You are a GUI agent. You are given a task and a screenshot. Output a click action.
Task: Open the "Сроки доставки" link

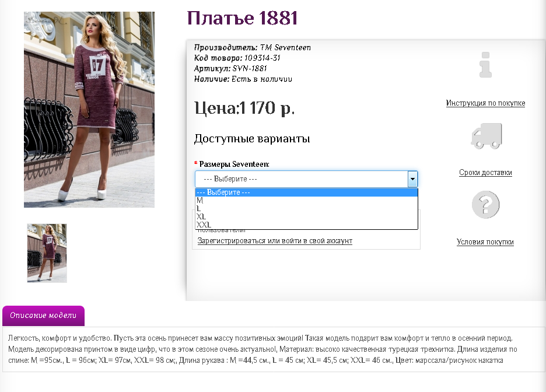[x=485, y=172]
